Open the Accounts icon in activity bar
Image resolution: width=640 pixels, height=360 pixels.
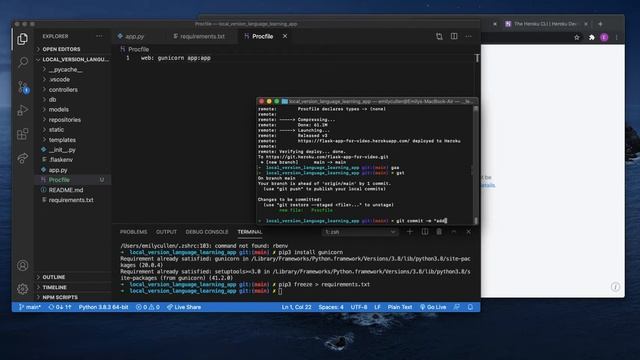pos(22,265)
